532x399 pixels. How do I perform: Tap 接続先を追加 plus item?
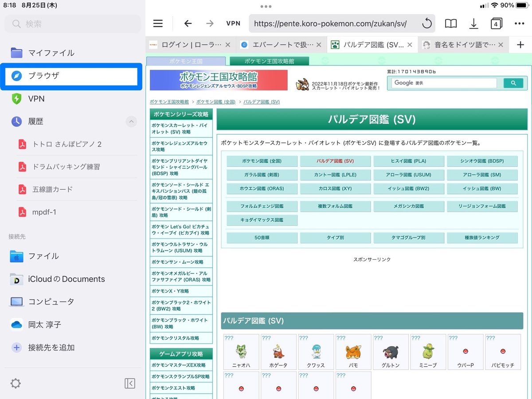coord(73,348)
